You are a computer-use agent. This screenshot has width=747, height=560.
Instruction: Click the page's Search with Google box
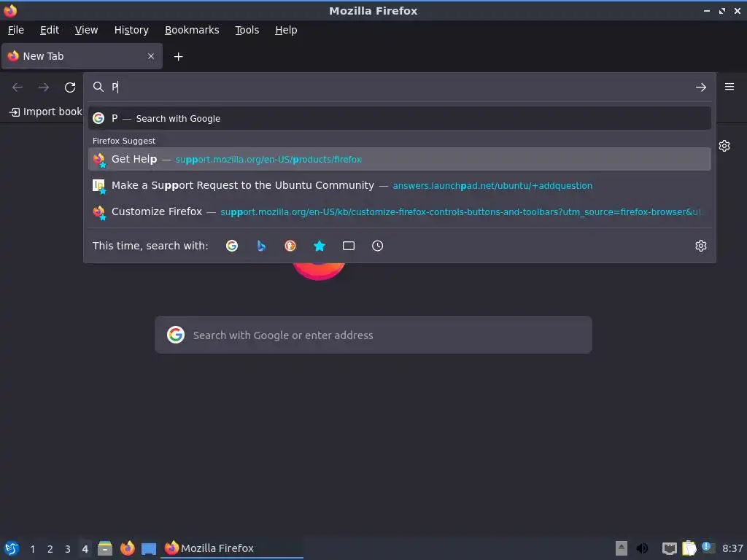(373, 335)
